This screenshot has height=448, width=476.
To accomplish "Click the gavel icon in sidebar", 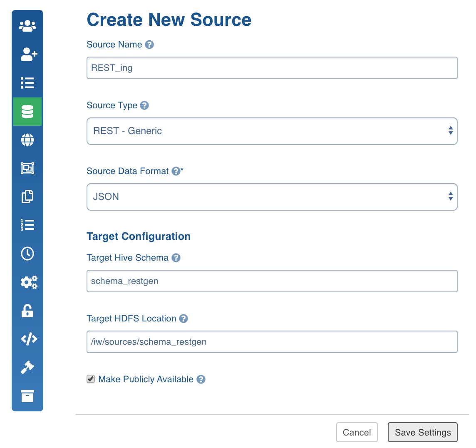I will point(27,367).
